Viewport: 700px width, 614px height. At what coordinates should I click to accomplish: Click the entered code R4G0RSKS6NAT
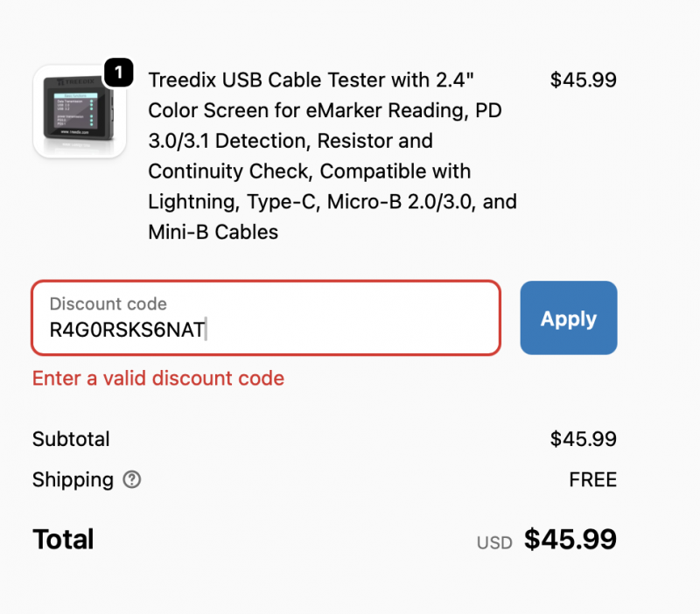click(127, 330)
